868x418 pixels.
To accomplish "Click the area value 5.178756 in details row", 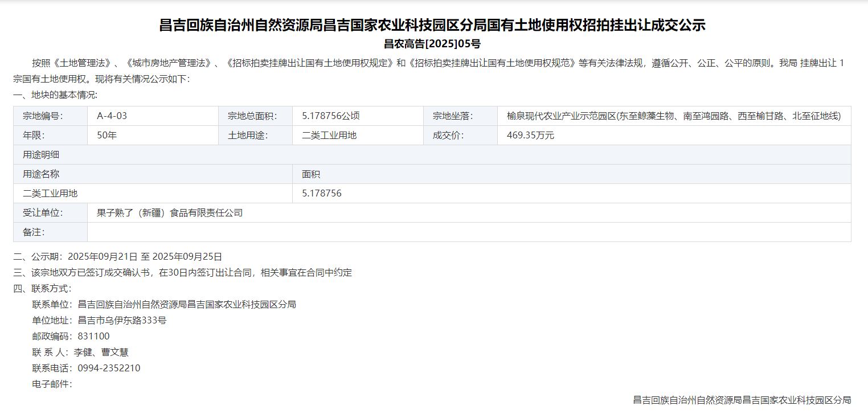I will pyautogui.click(x=321, y=194).
